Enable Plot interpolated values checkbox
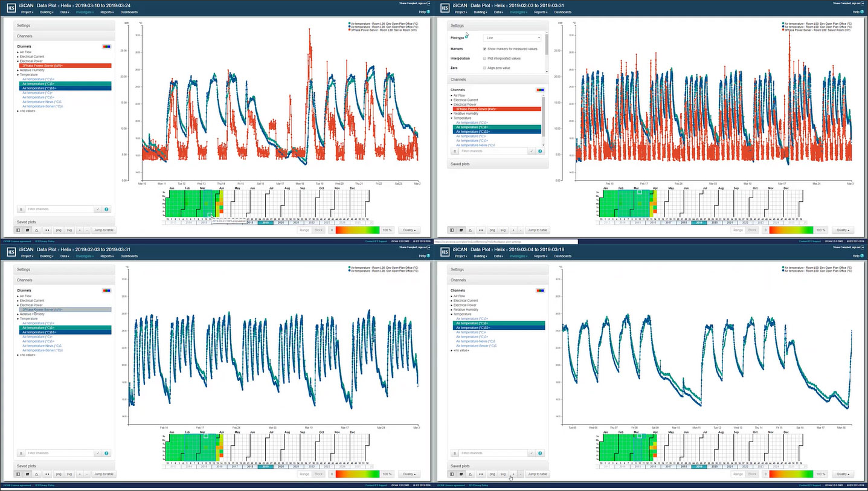The width and height of the screenshot is (868, 491). tap(485, 59)
